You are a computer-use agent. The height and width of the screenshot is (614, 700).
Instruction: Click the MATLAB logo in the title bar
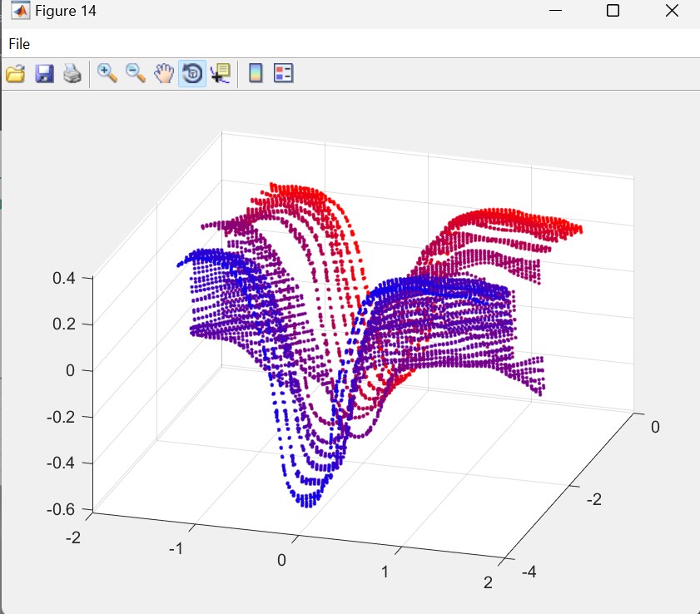click(x=18, y=12)
